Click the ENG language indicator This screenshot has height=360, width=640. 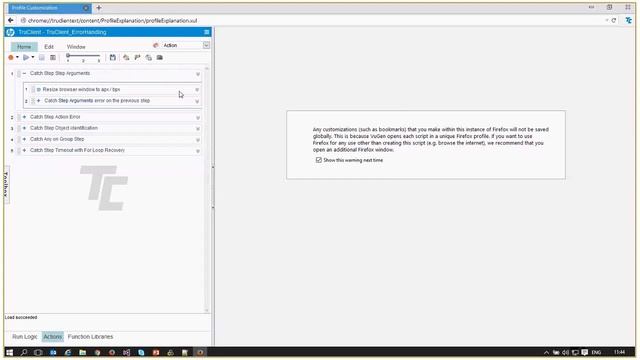(596, 353)
